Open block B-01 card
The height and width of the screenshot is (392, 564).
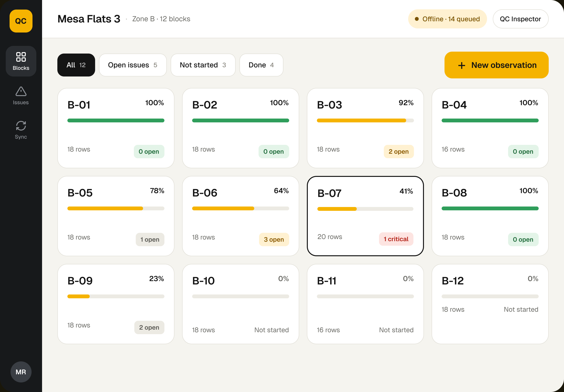coord(116,128)
